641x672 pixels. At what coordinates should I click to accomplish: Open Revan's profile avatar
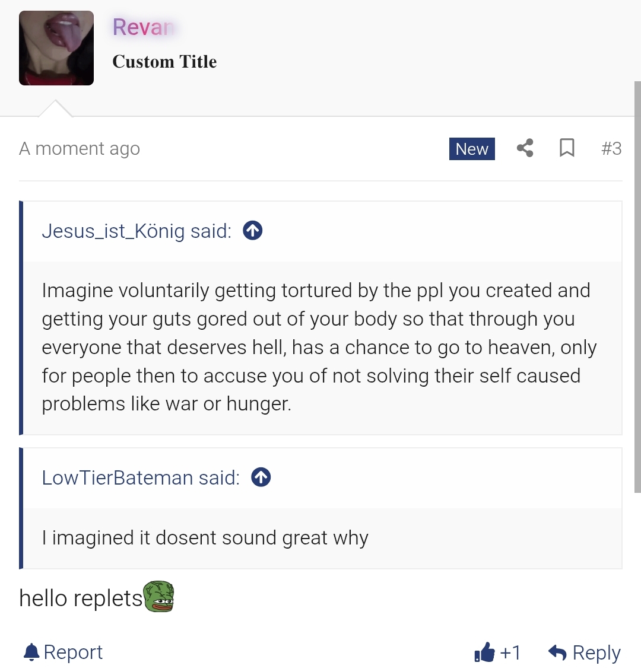click(x=56, y=48)
